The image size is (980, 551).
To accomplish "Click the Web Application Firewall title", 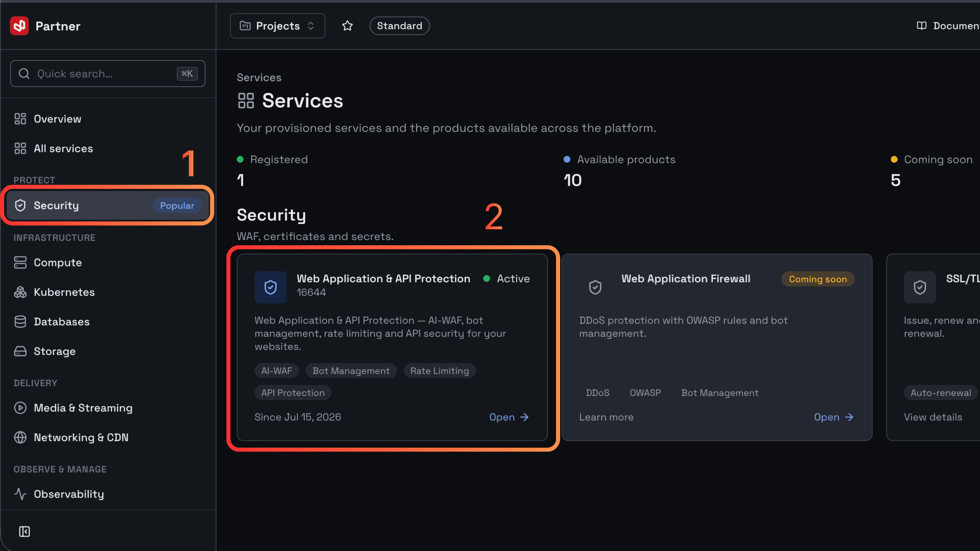I will [x=686, y=279].
